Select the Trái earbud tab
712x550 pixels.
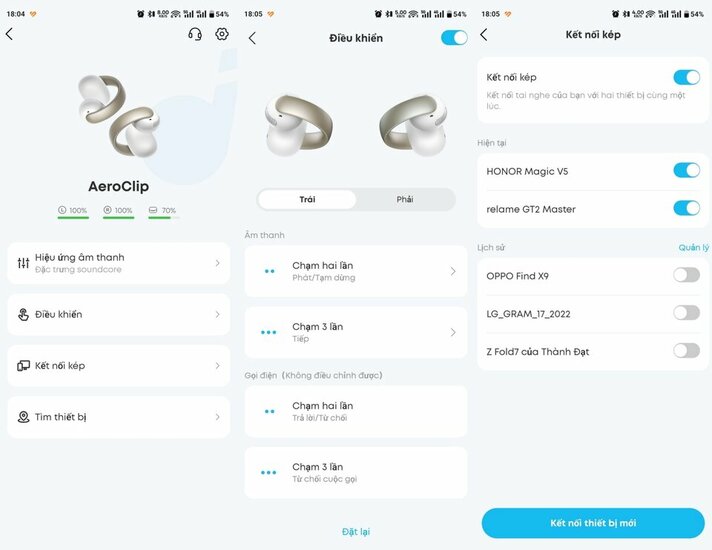click(307, 199)
